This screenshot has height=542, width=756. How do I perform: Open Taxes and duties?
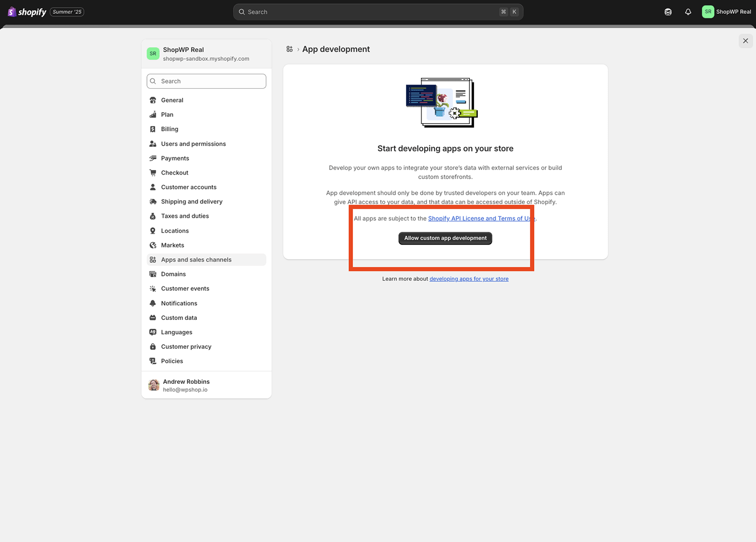coord(206,216)
